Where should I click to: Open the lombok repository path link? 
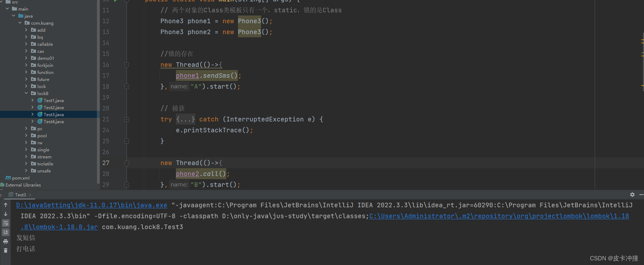tap(499, 216)
